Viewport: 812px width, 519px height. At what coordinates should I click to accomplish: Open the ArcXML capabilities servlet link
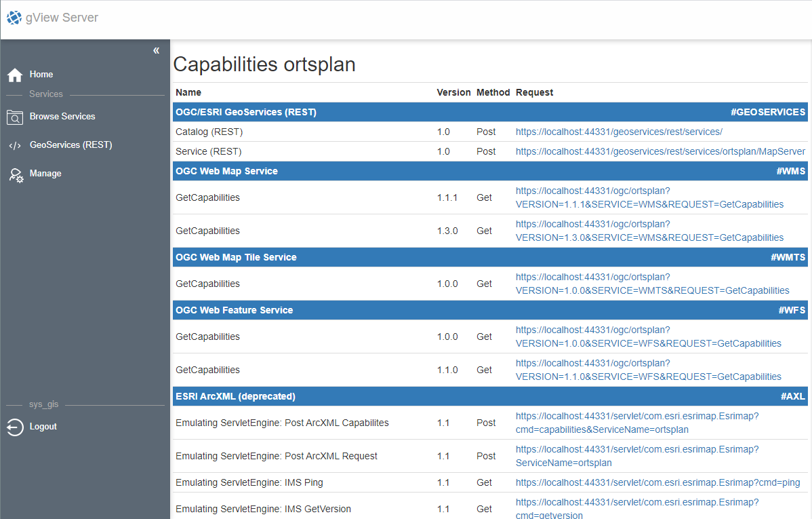pos(637,423)
